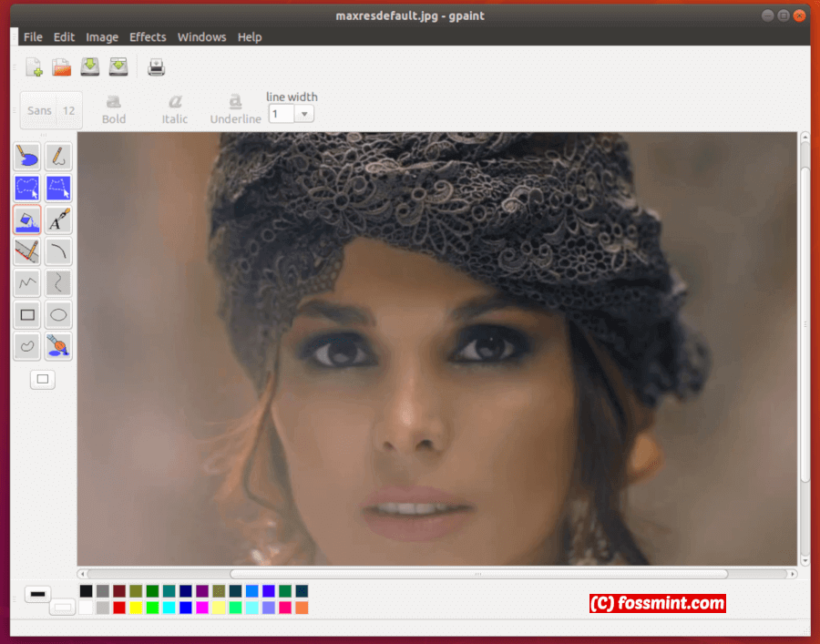Open the File menu
This screenshot has height=644, width=820.
coord(33,37)
